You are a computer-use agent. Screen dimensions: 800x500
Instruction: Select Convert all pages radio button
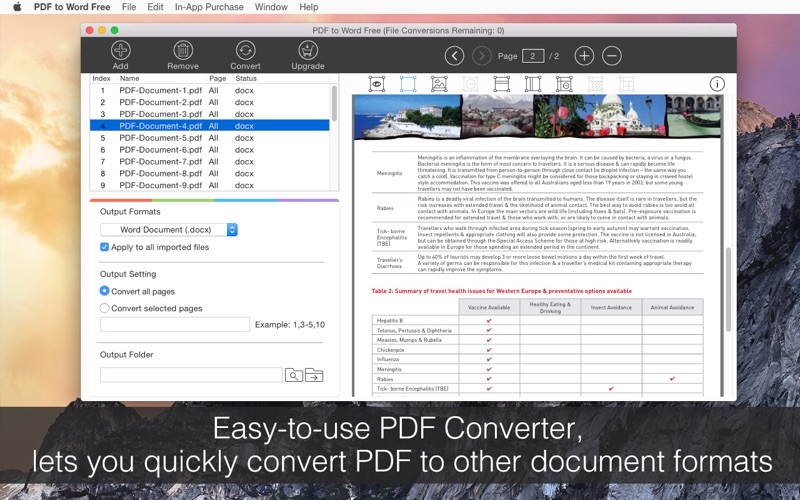(105, 291)
